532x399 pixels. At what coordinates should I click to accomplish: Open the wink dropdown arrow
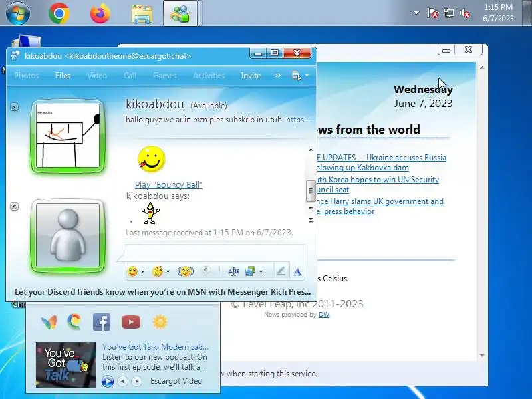pos(168,271)
